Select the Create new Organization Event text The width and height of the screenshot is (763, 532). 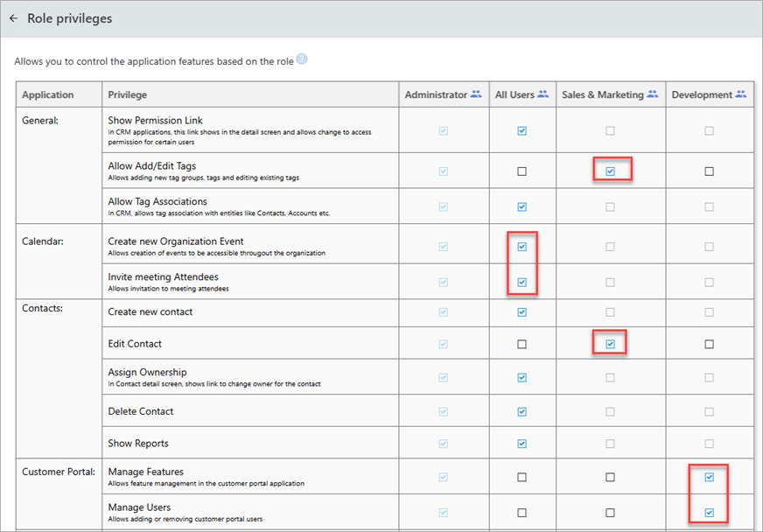(x=176, y=241)
